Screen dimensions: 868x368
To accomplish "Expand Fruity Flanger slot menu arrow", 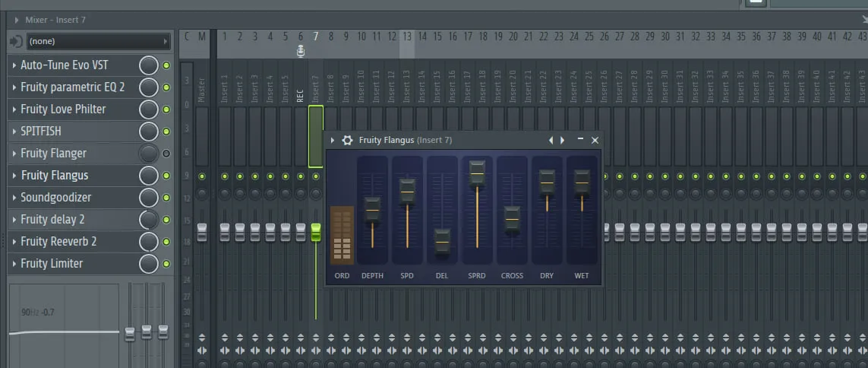I will click(x=14, y=154).
